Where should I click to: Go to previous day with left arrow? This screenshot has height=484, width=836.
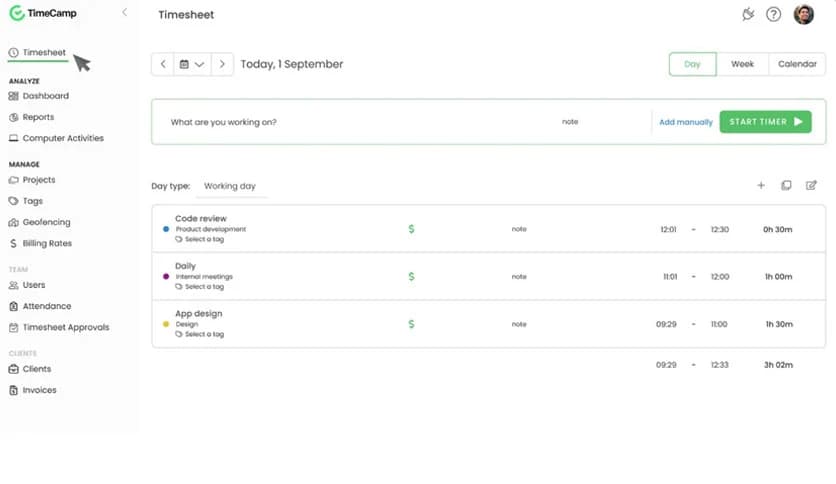coord(163,64)
